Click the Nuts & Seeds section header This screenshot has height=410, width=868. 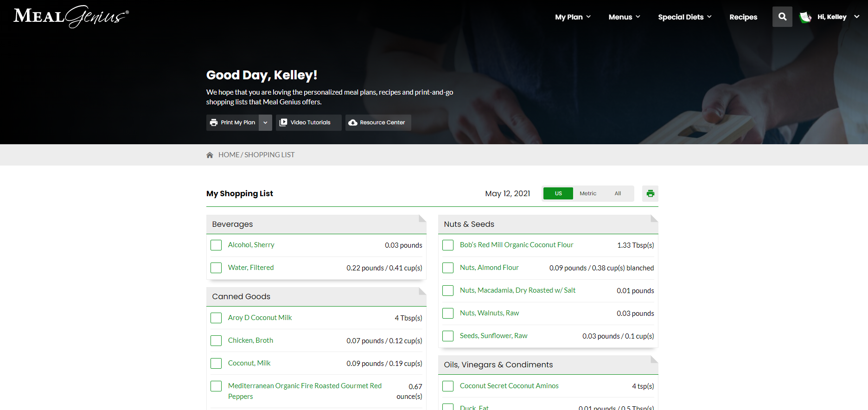click(x=548, y=224)
